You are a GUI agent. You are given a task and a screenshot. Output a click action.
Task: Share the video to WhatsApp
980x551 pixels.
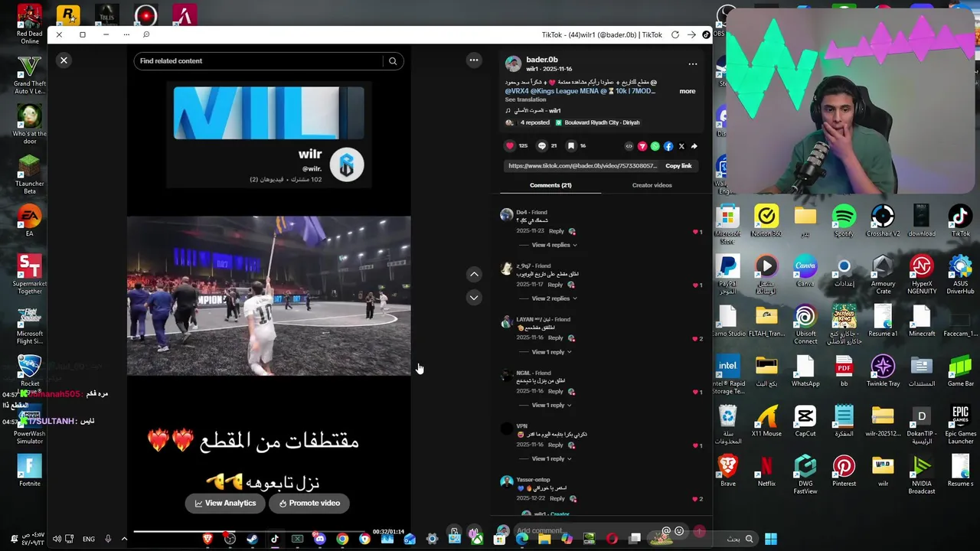pyautogui.click(x=655, y=146)
